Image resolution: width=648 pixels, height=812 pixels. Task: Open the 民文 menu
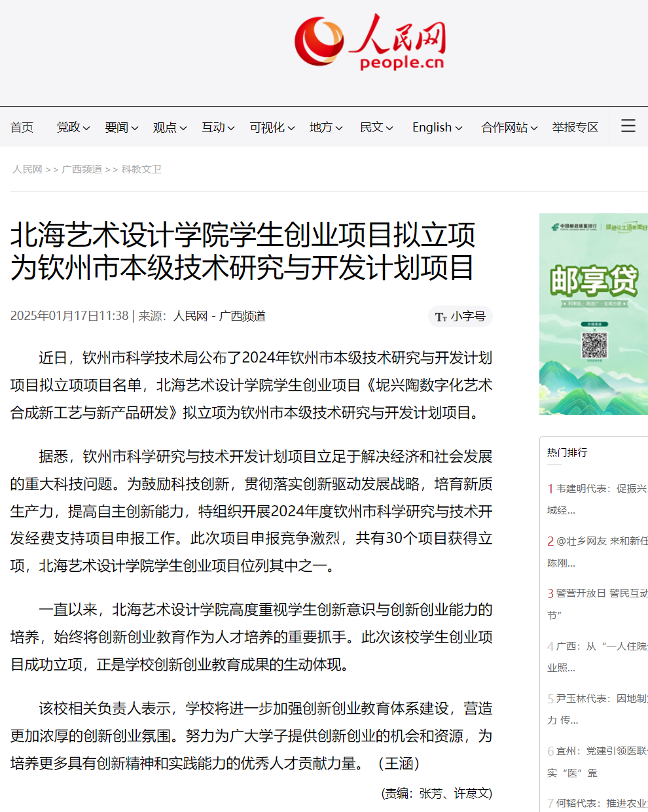tap(376, 128)
